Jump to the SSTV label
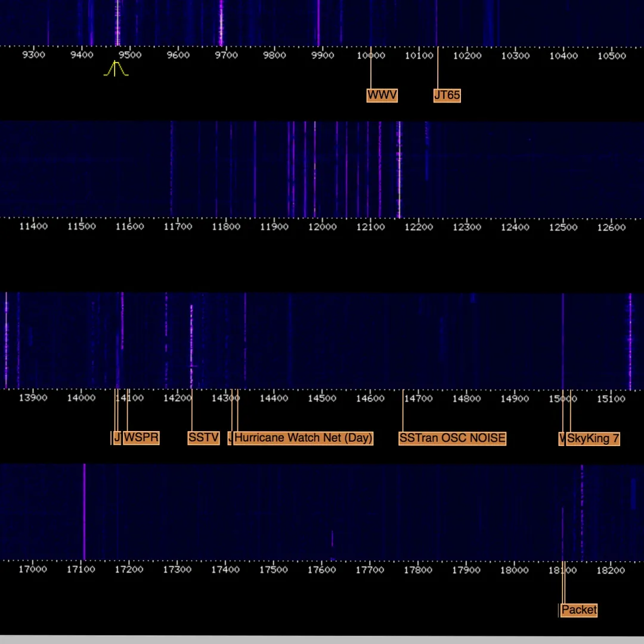 pyautogui.click(x=203, y=438)
